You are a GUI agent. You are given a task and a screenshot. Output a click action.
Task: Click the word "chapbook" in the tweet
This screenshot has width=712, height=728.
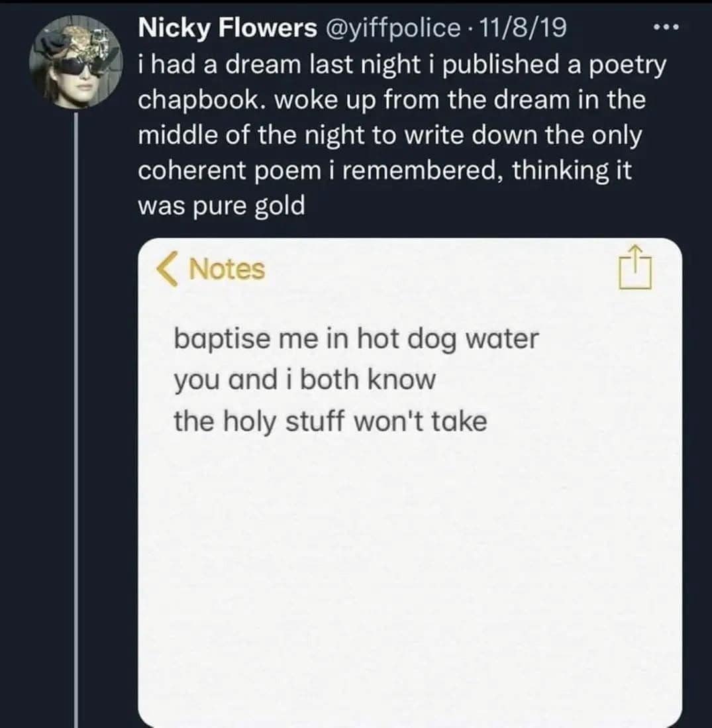pyautogui.click(x=201, y=100)
